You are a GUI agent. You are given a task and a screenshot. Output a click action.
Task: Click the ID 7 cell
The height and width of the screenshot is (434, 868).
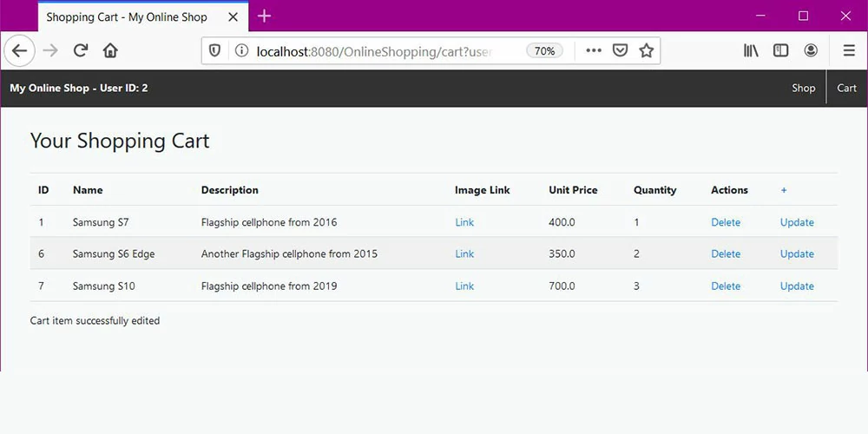click(41, 286)
